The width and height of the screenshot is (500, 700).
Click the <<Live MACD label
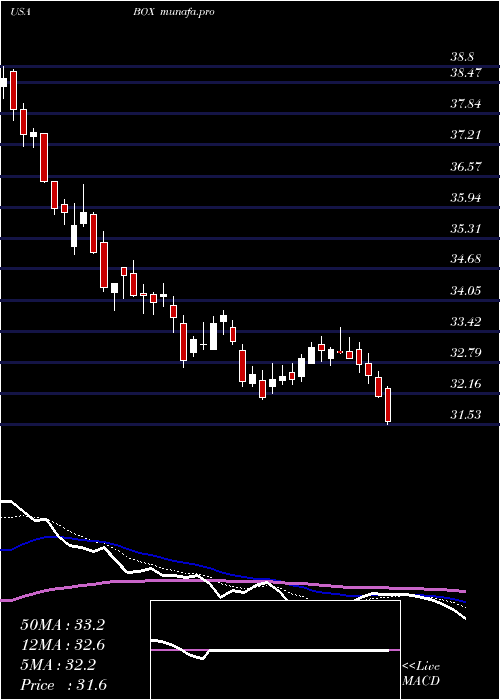[421, 674]
